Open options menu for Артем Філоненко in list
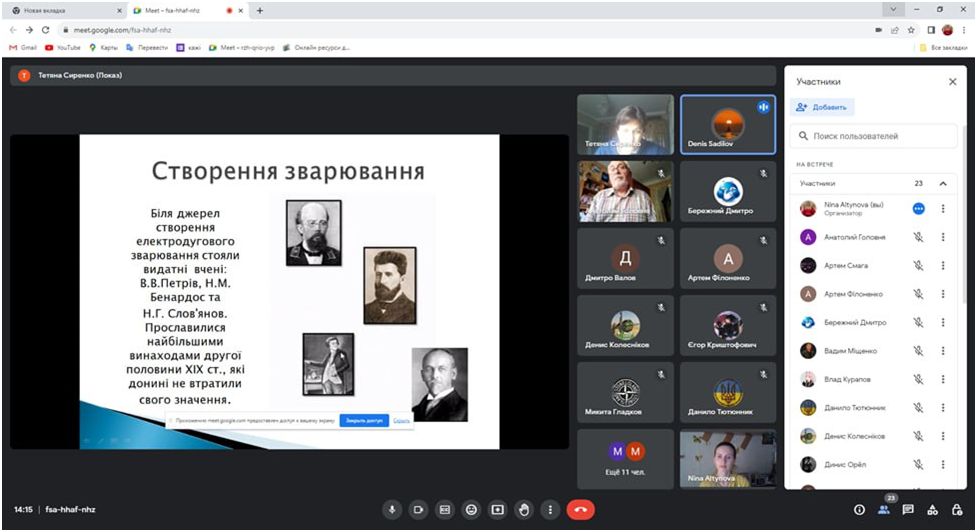 [943, 294]
